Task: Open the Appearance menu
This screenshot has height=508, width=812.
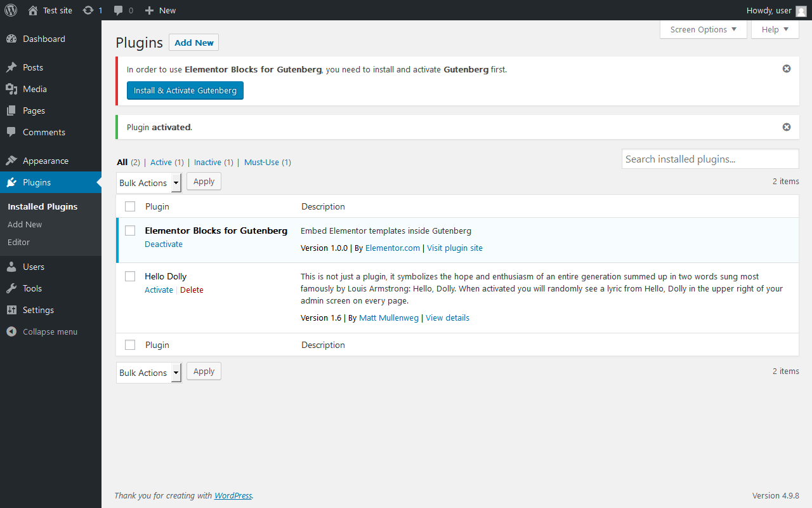Action: tap(51, 161)
